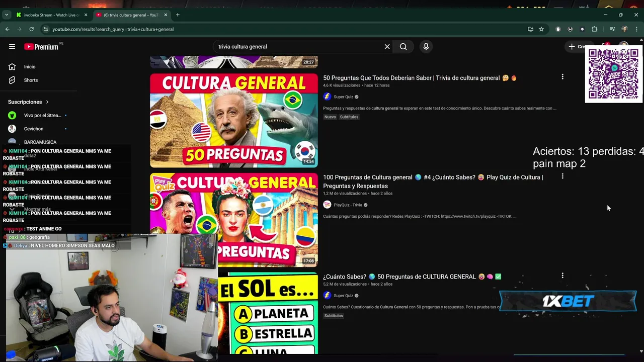Go back with browser back arrow
The width and height of the screenshot is (644, 362).
coord(8,29)
